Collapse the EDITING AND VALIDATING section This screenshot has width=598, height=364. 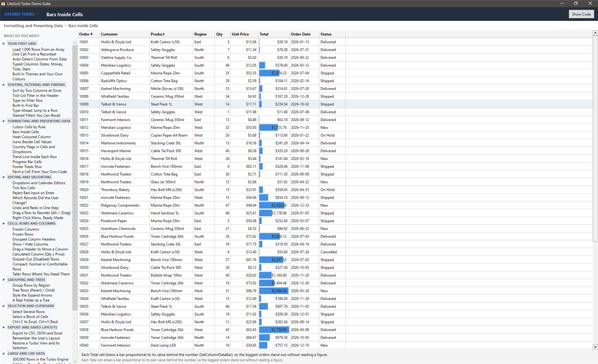coord(4,177)
